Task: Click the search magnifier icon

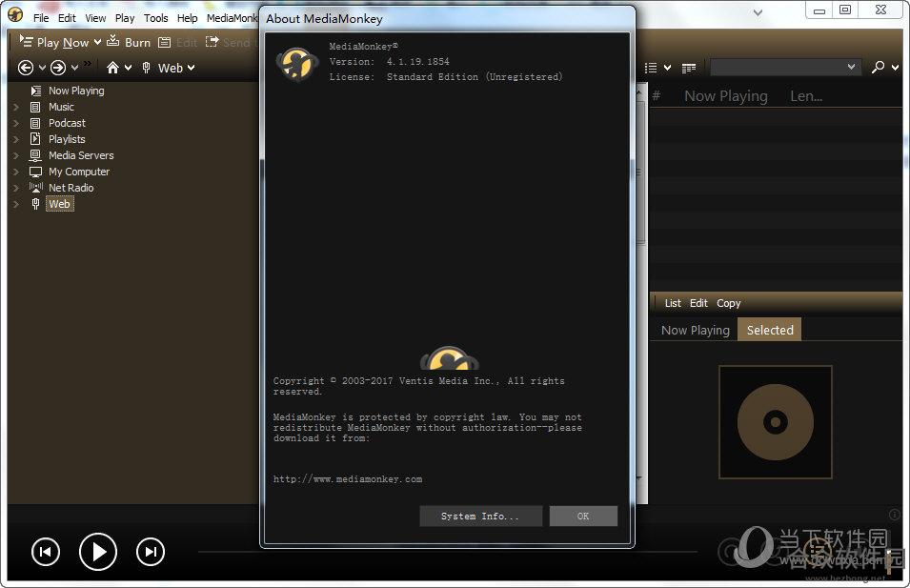Action: point(879,68)
